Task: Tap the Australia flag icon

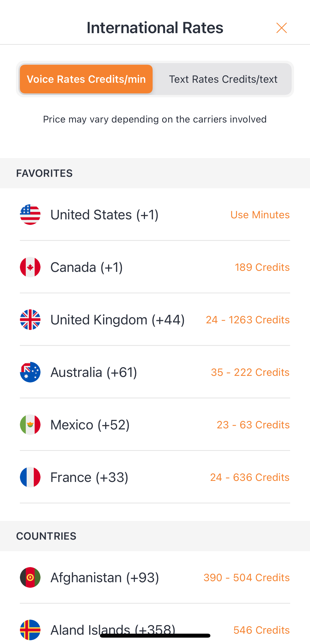Action: click(x=30, y=372)
